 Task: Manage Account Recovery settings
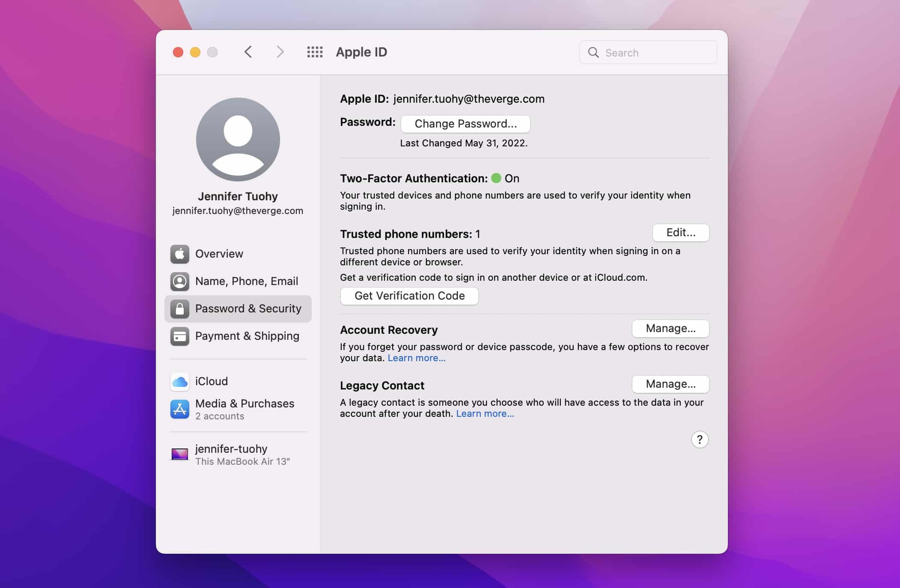[670, 328]
